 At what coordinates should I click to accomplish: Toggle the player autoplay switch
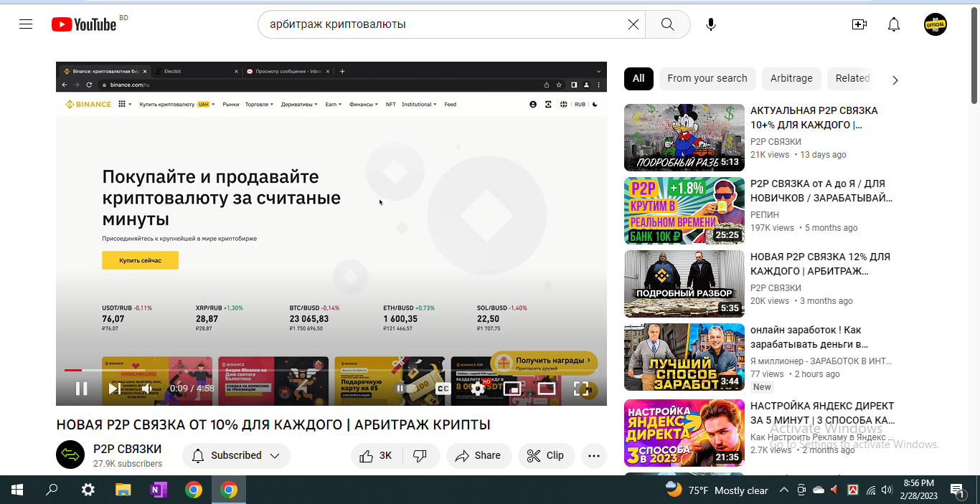click(x=406, y=389)
